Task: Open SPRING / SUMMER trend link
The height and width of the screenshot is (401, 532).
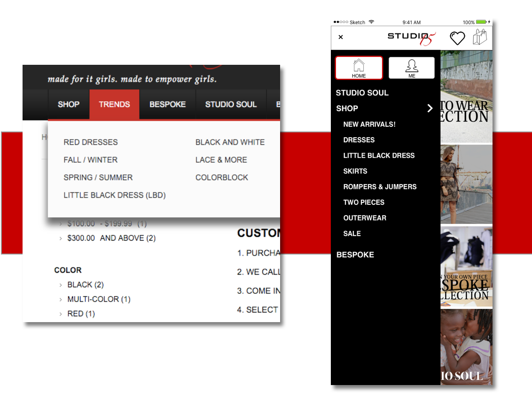Action: coord(98,177)
